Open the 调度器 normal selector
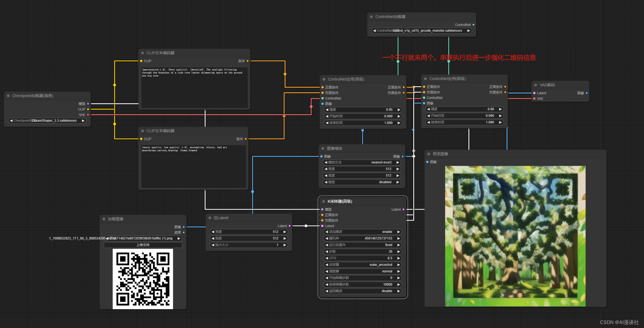This screenshot has width=644, height=328. pos(362,271)
